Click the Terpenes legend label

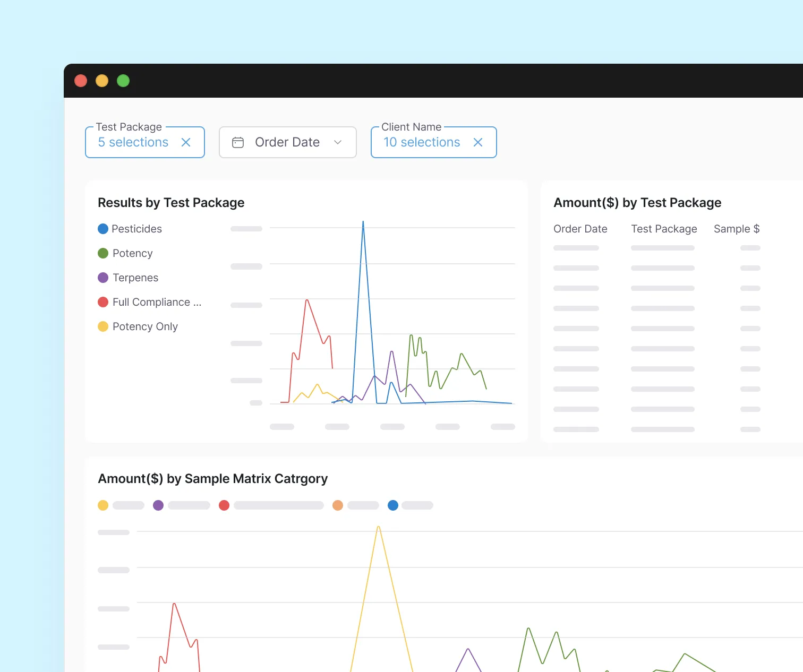135,278
